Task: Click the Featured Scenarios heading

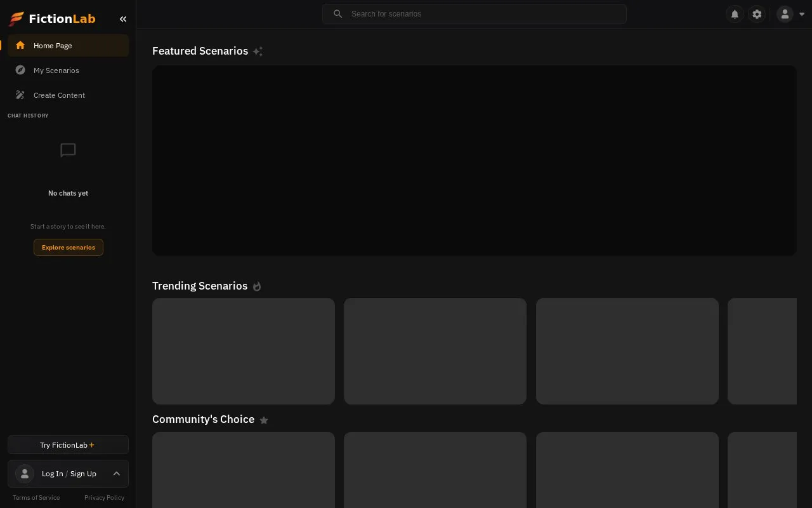Action: (x=200, y=51)
